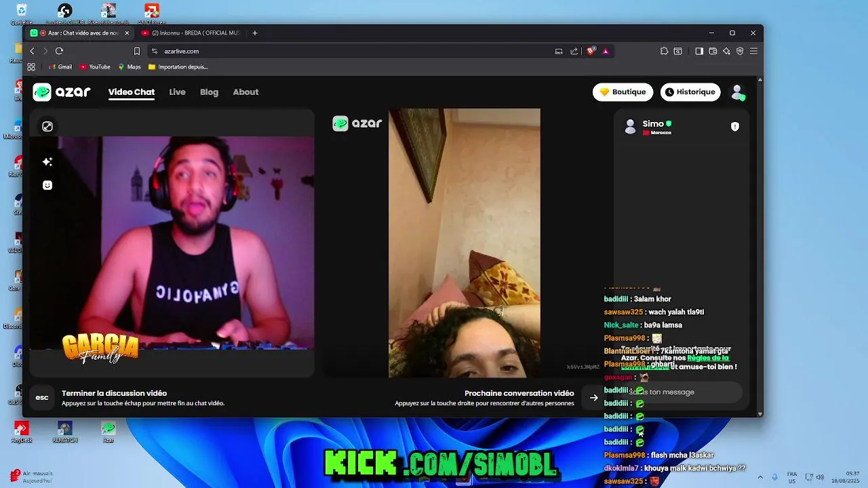Open the Règles de la communauté link
This screenshot has height=488, width=868.
708,358
